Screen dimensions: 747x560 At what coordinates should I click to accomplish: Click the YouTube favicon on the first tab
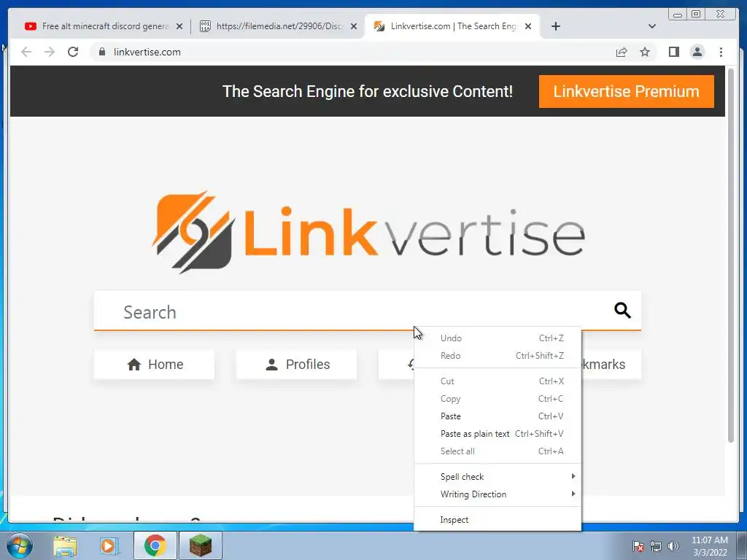31,26
